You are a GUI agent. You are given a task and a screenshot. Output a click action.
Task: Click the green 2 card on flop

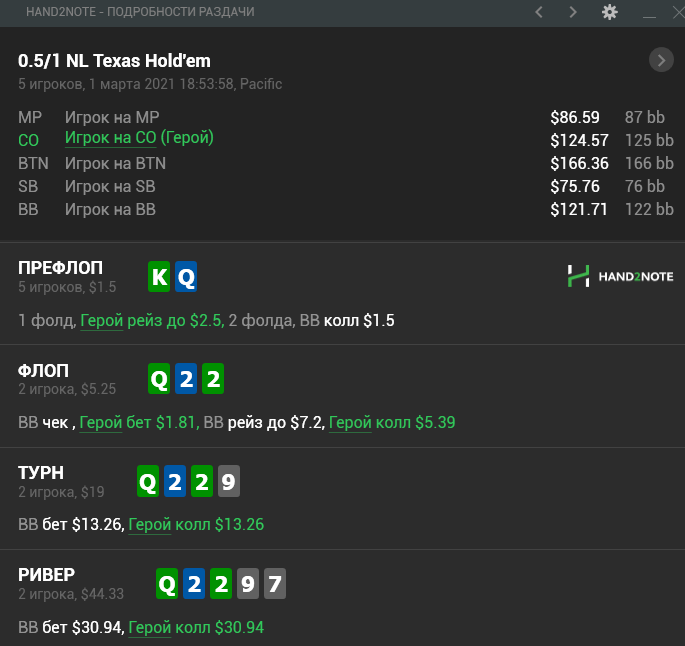point(213,379)
